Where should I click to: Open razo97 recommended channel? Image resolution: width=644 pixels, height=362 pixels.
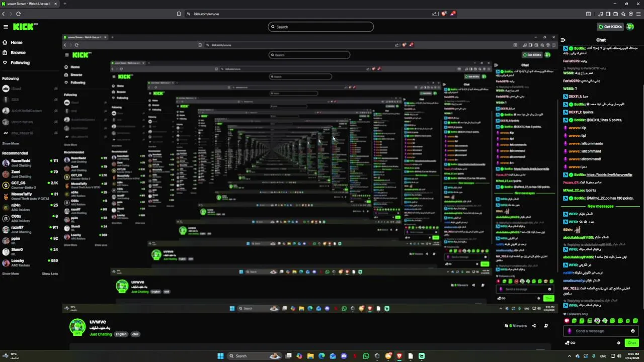tap(30, 229)
